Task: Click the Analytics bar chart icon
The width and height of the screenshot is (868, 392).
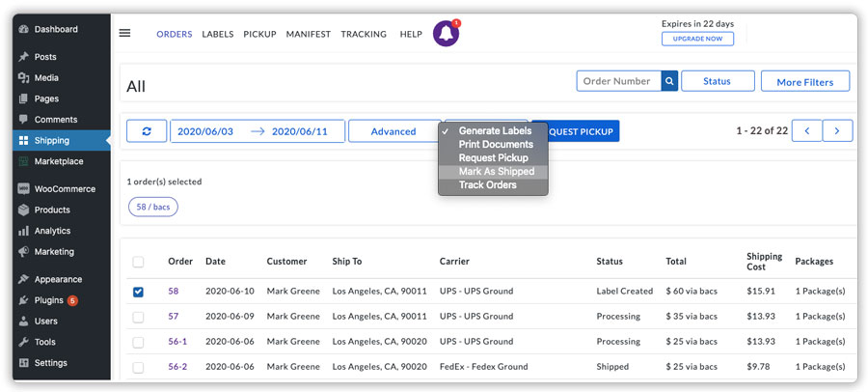Action: 23,231
